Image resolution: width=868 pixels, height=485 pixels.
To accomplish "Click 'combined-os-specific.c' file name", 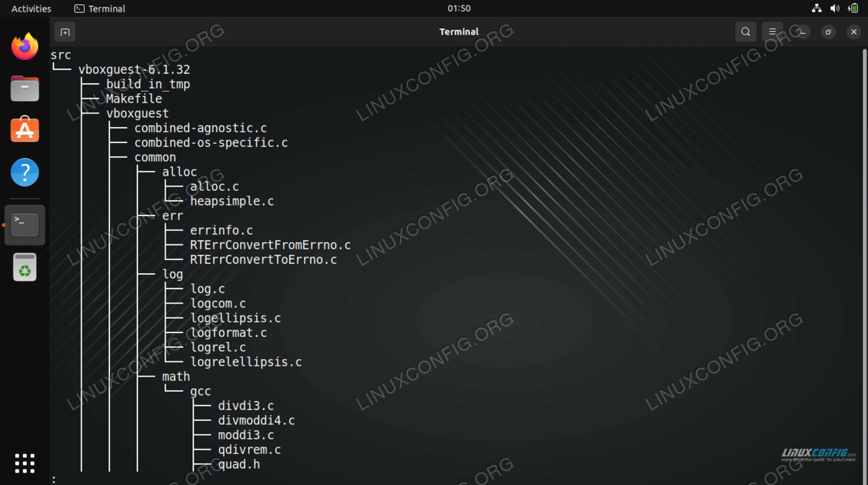I will click(x=211, y=143).
